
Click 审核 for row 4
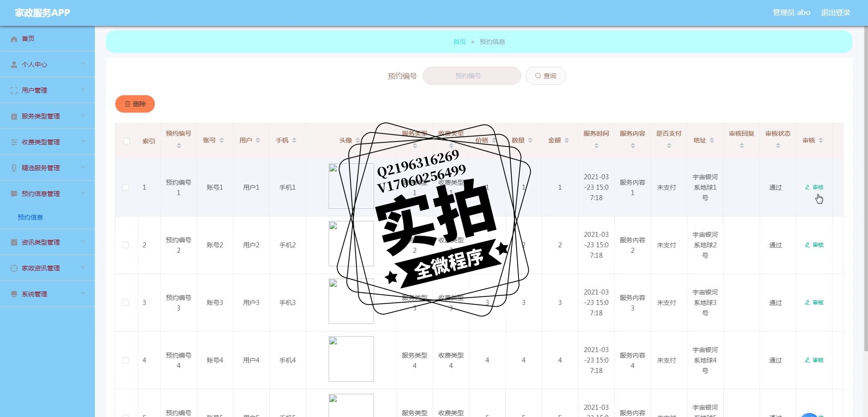(814, 360)
